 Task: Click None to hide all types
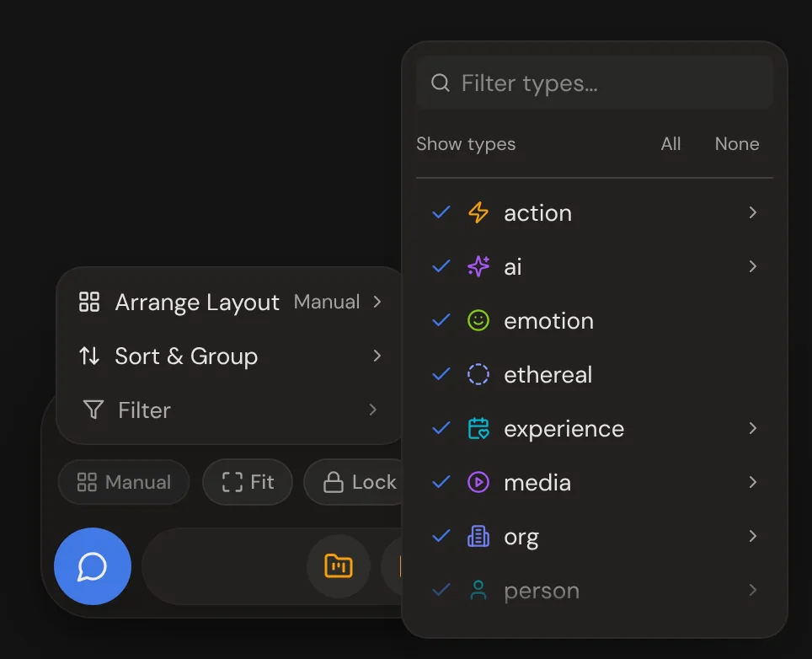[736, 143]
